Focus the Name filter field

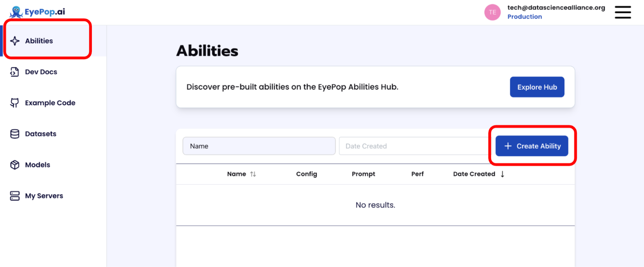[259, 146]
